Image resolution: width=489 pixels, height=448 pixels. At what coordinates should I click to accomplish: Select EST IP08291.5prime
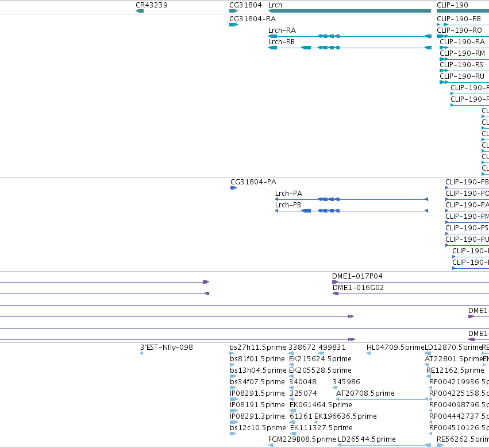tap(257, 393)
